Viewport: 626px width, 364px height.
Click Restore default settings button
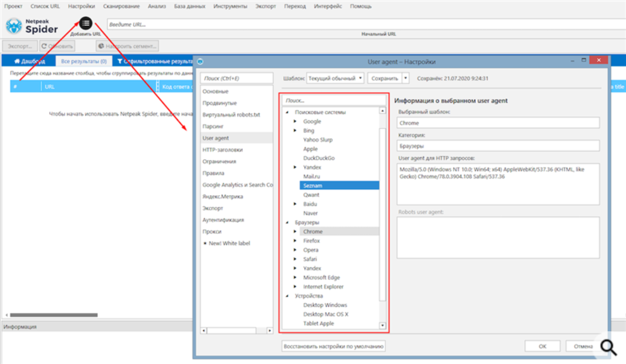[x=334, y=346]
